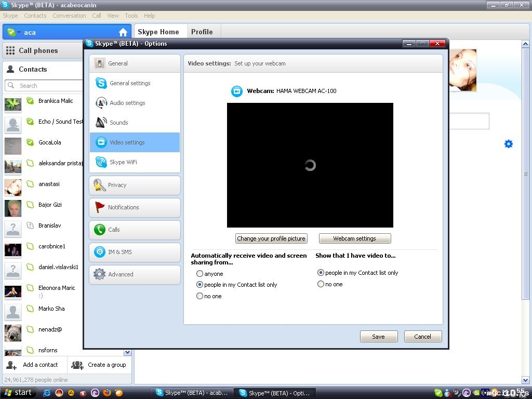Click the dial pad icon beside Call phones
This screenshot has width=532, height=399.
[10, 50]
